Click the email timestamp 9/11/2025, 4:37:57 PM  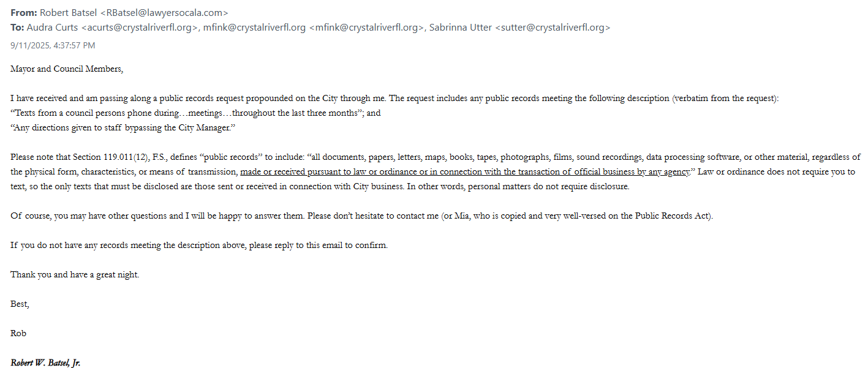pos(53,45)
